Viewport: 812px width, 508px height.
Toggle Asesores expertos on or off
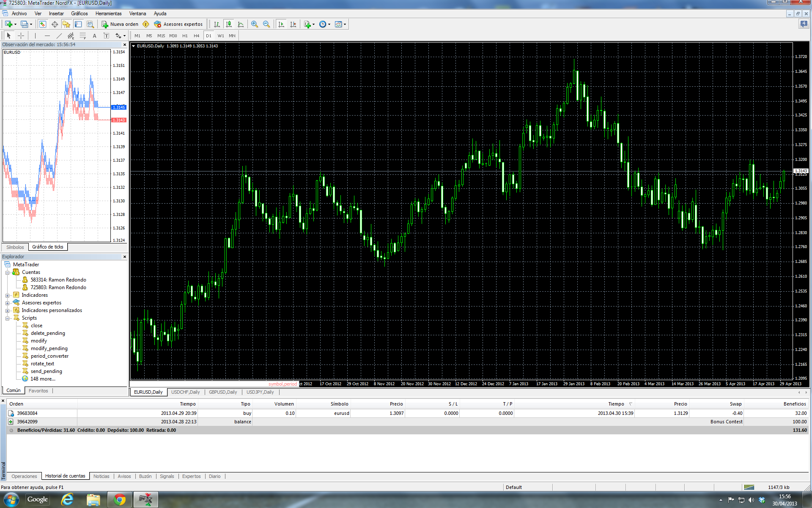pyautogui.click(x=178, y=24)
